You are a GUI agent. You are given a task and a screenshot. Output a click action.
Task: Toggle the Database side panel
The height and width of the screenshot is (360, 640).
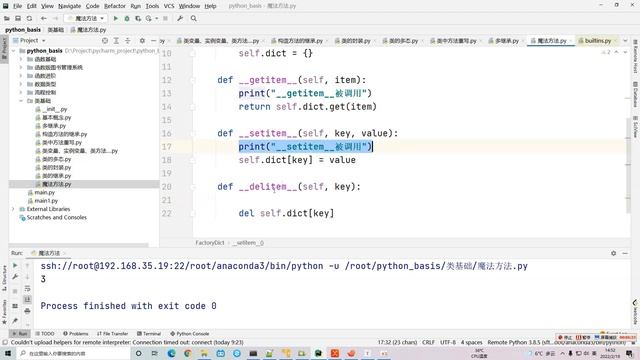coord(635,94)
